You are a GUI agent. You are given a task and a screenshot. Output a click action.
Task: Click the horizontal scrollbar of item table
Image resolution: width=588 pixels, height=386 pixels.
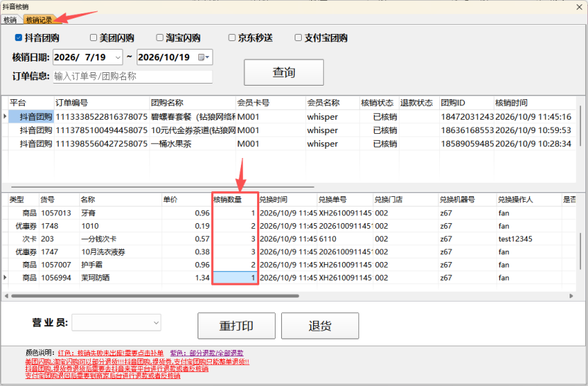[x=155, y=296]
